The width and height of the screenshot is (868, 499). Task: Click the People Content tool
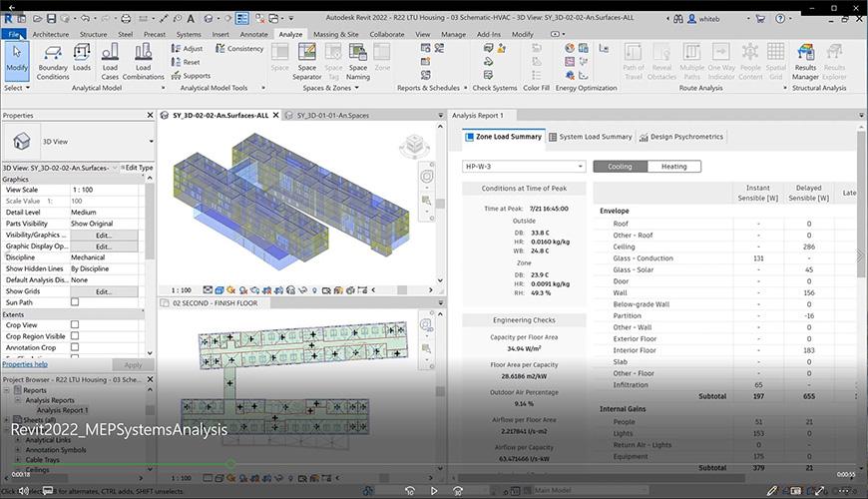coord(750,62)
